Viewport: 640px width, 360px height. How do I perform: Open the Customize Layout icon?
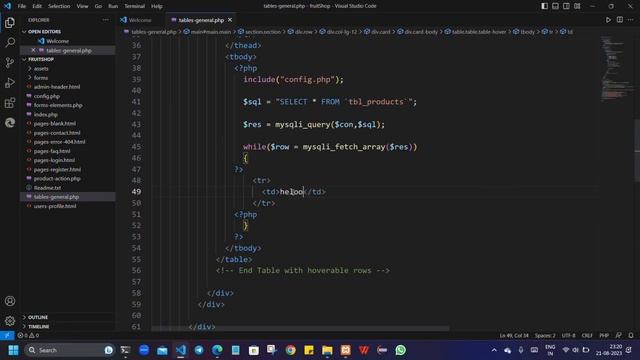click(577, 6)
